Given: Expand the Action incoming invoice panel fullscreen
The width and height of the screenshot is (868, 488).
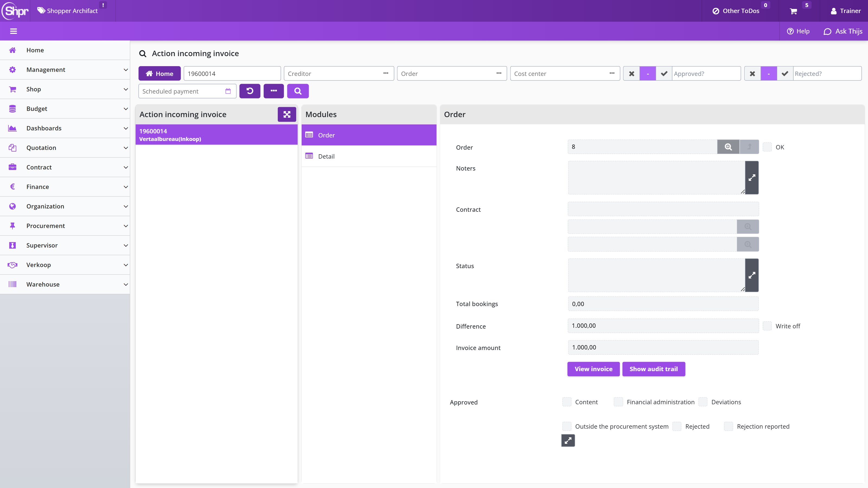Looking at the screenshot, I should (x=287, y=114).
